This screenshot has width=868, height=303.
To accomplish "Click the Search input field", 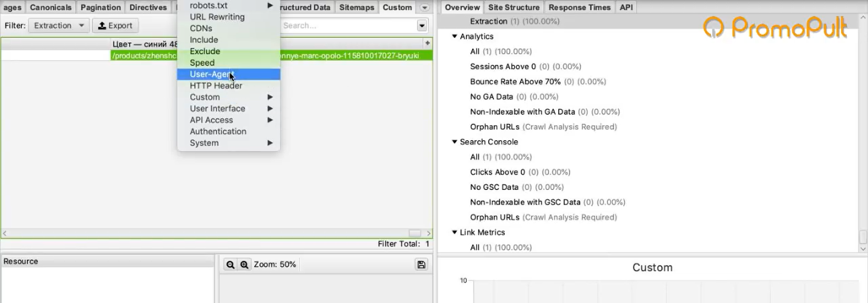I will tap(347, 26).
